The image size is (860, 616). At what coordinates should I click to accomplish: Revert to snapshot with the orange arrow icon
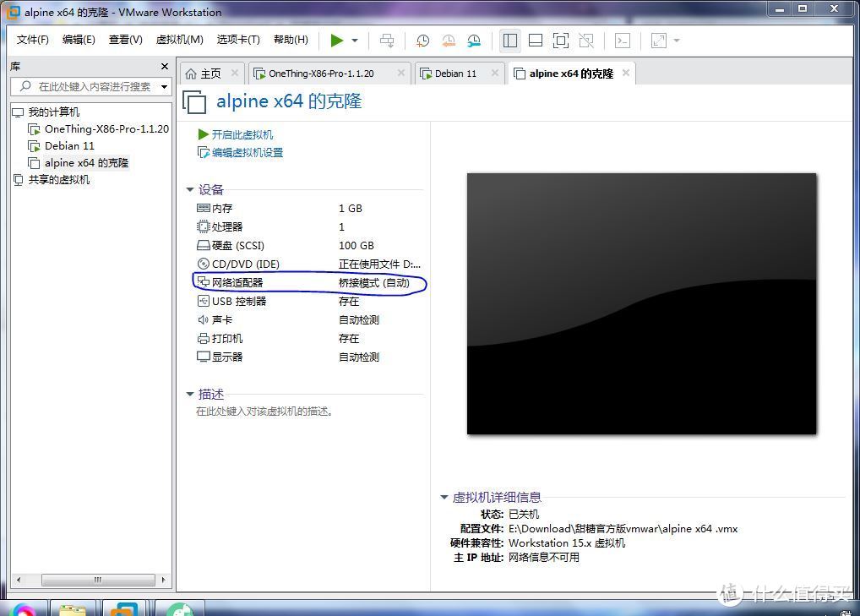tap(448, 40)
